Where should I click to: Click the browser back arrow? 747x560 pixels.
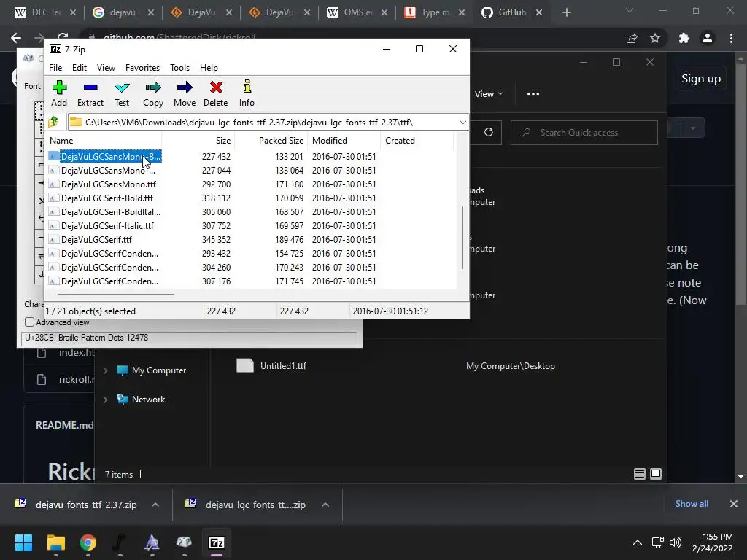click(x=16, y=38)
